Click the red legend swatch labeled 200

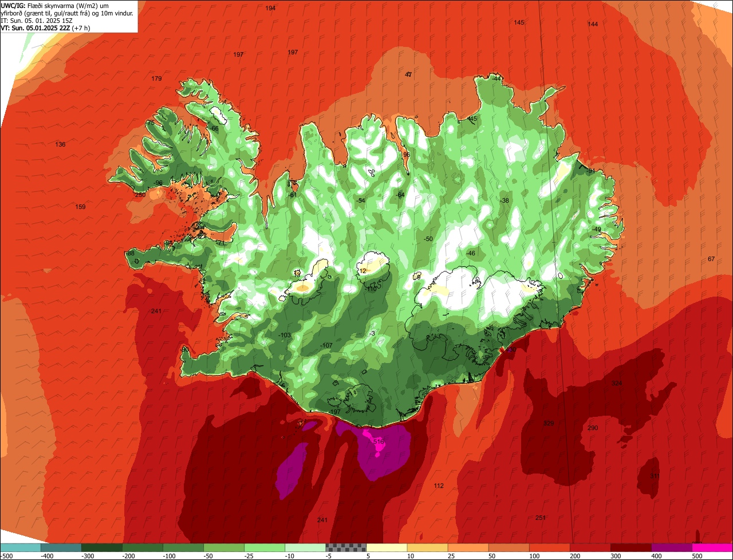[590, 547]
